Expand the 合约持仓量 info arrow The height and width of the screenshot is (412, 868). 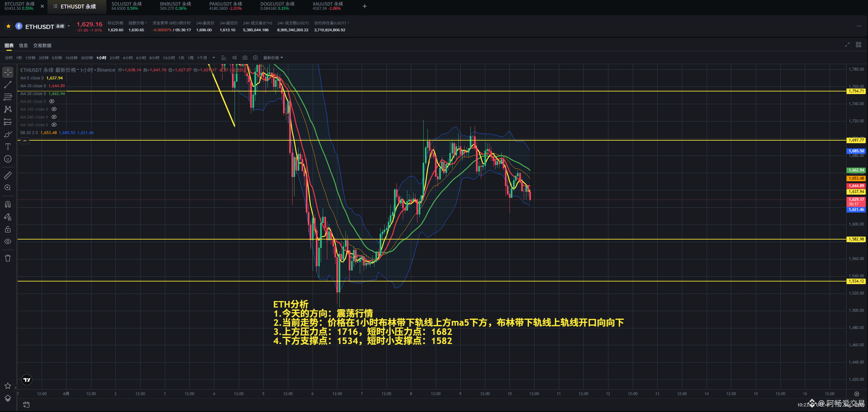348,23
